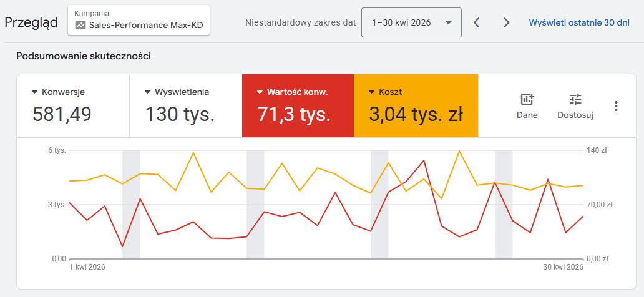This screenshot has width=644, height=297.
Task: Open the Dane chart data icon
Action: point(527,99)
